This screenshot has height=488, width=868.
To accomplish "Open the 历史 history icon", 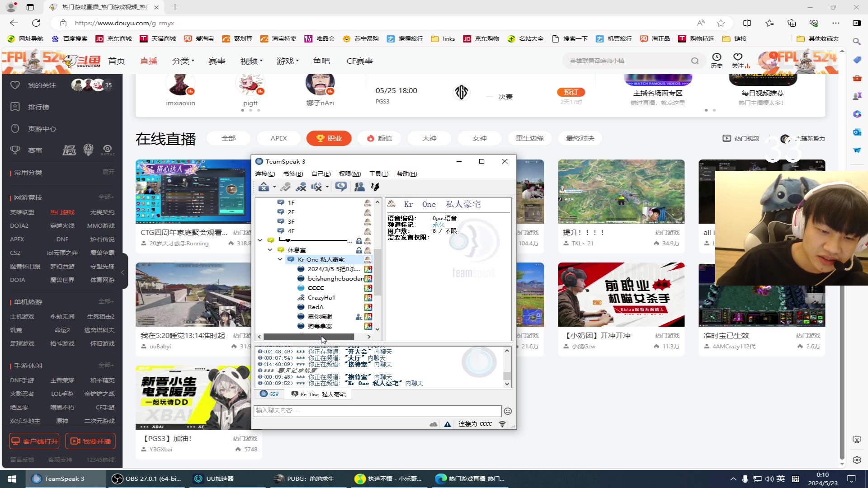I will (x=717, y=60).
